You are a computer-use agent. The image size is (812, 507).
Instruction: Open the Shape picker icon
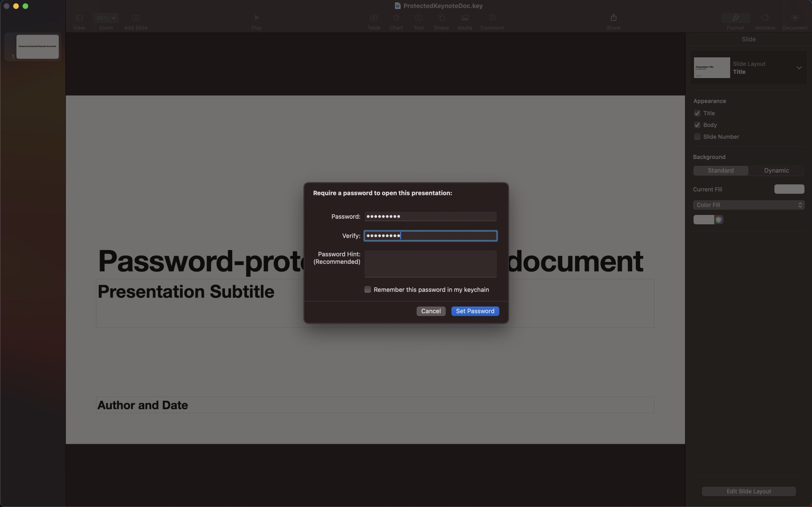(441, 17)
